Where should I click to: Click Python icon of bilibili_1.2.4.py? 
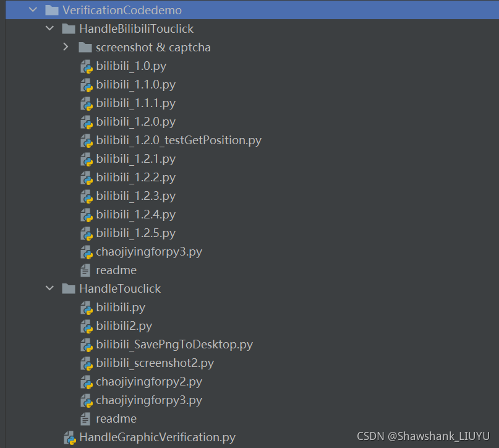pos(86,215)
